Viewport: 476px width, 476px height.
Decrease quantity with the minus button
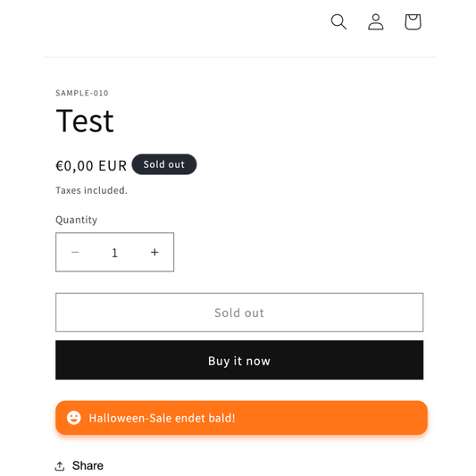(75, 252)
